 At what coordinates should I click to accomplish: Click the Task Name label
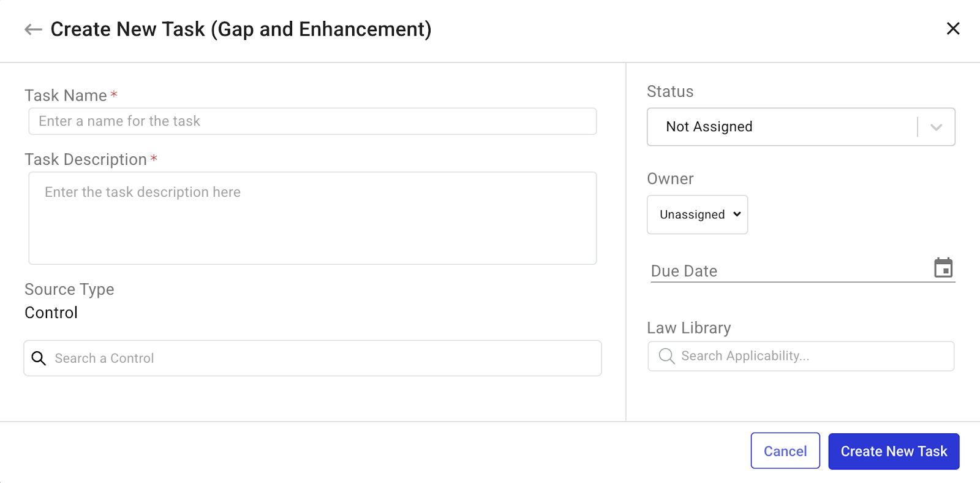[x=66, y=96]
